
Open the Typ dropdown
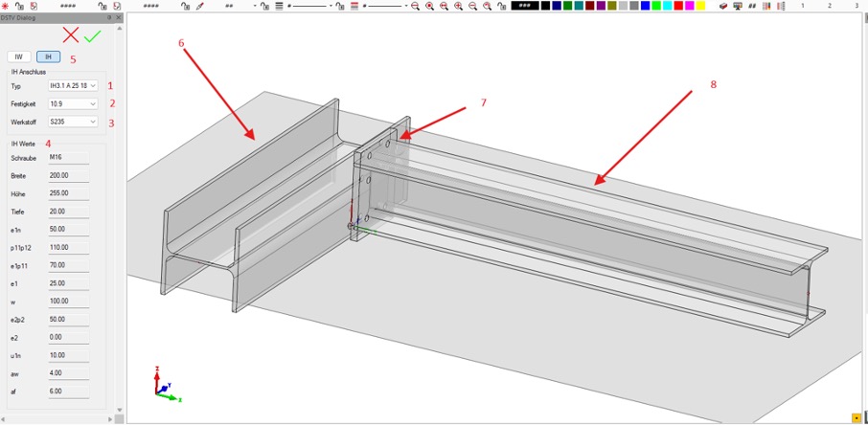coord(73,86)
